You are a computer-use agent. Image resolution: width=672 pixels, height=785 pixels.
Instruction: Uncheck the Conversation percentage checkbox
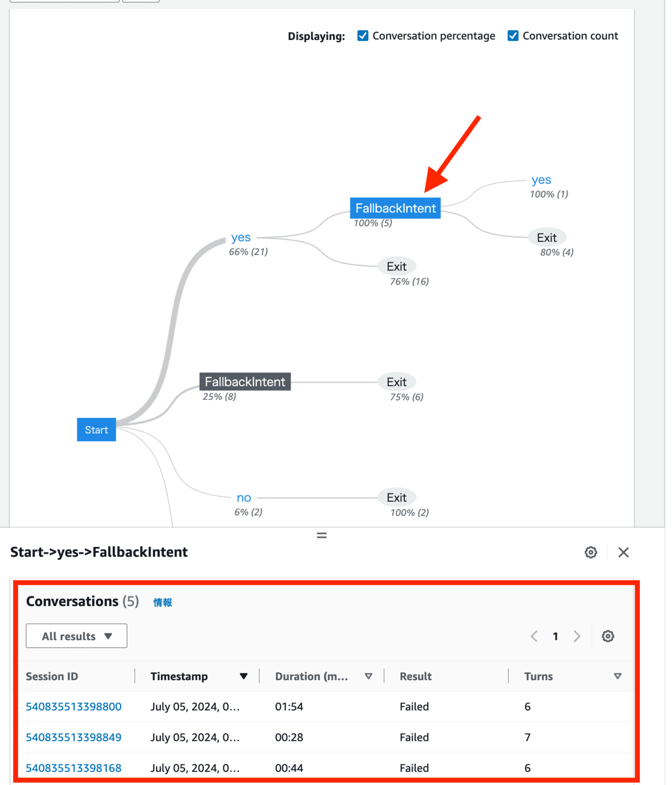[363, 36]
